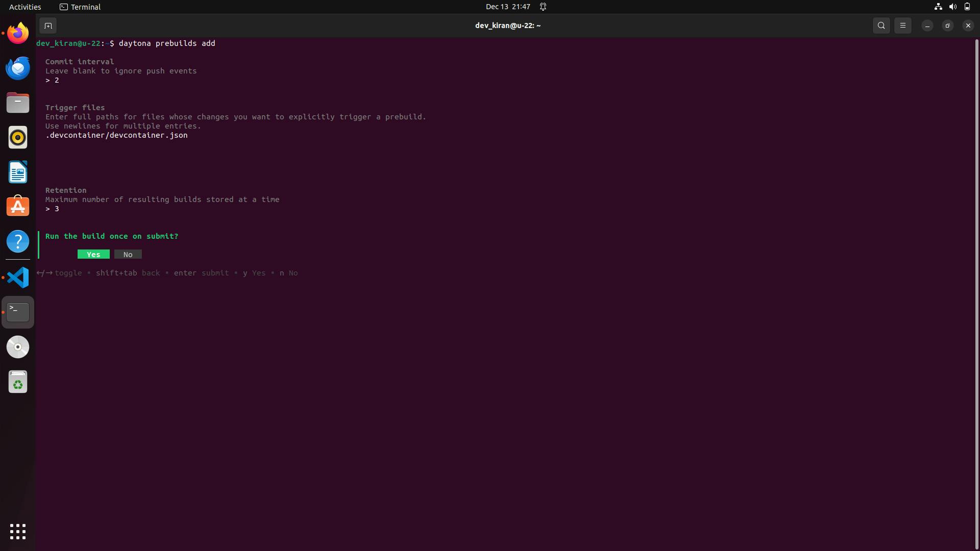Click the .devcontainer/devcontainer.json trigger file entry
This screenshot has height=551, width=980.
pyautogui.click(x=116, y=135)
